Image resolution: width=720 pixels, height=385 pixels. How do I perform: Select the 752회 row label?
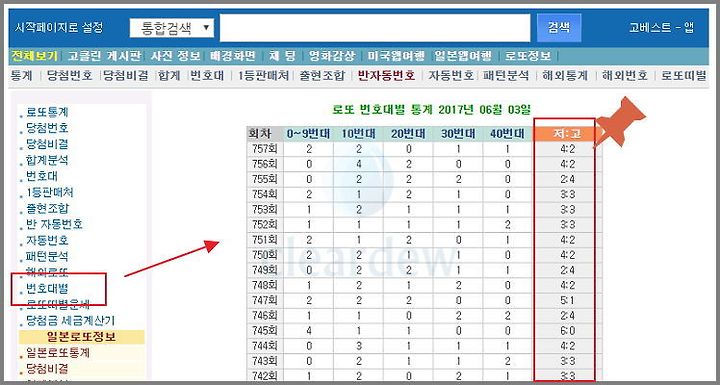(264, 225)
